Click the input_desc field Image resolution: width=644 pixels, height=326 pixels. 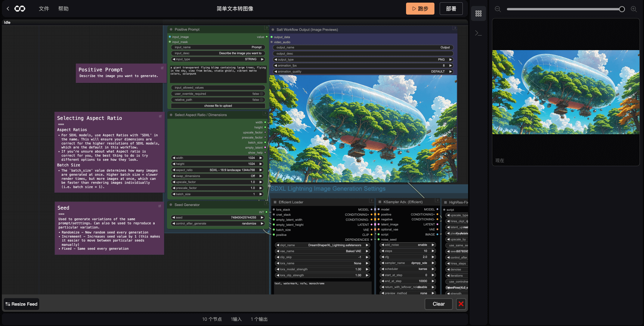tap(218, 53)
